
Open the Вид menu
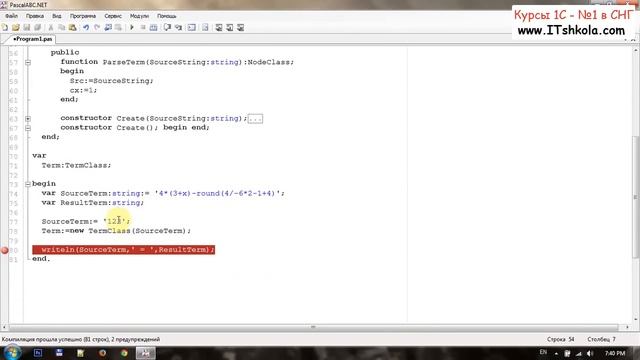click(x=57, y=16)
